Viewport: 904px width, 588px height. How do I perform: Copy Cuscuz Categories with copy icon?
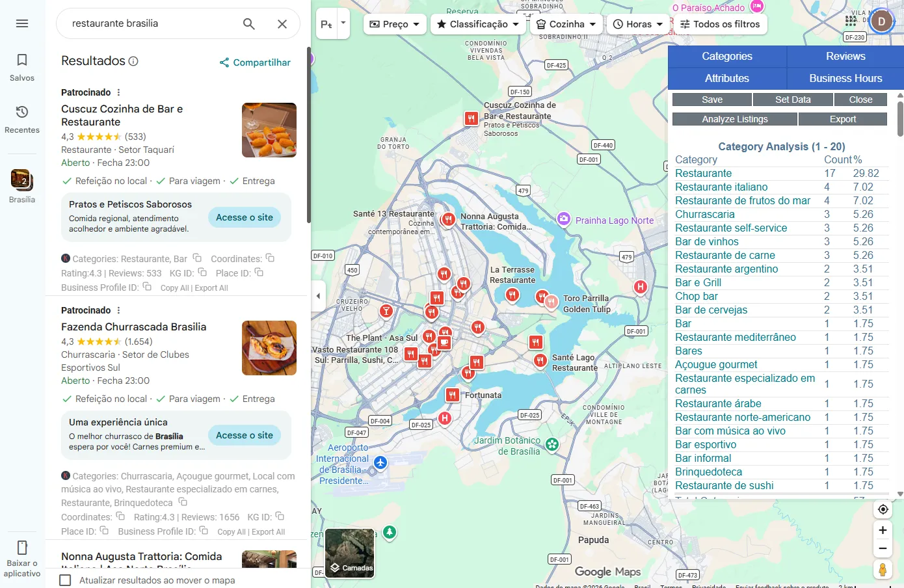click(197, 258)
